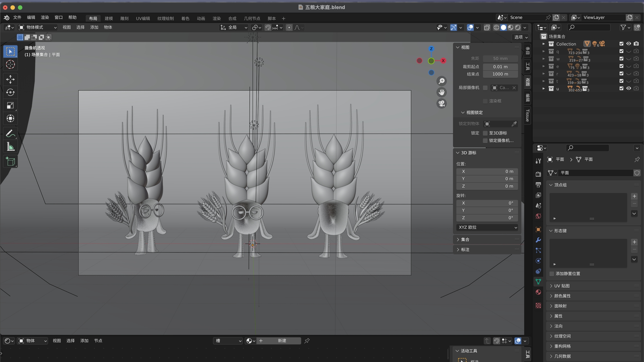Click the 裁剪起点 0.01 m field
The width and height of the screenshot is (644, 362).
(500, 67)
